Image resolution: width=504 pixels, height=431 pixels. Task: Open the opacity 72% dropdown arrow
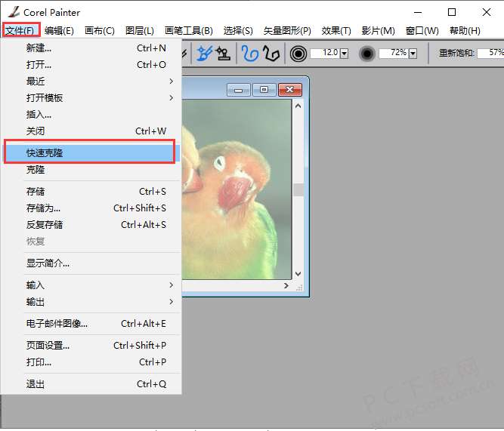coord(413,54)
